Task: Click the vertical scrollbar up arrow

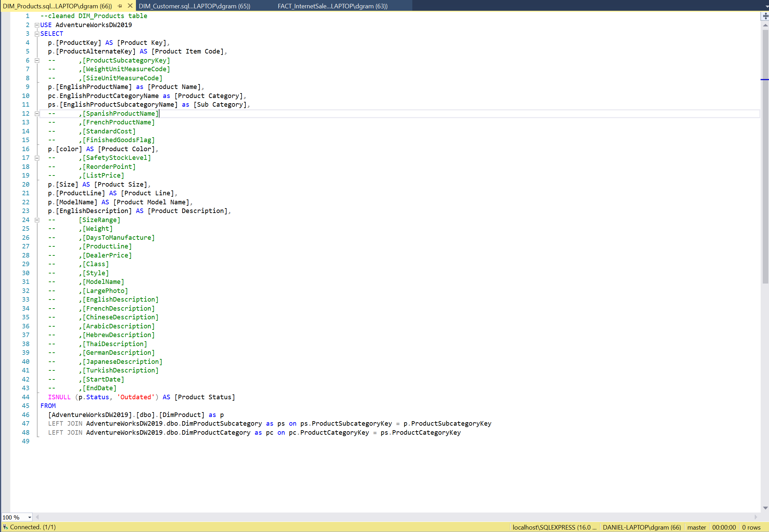Action: (x=765, y=25)
